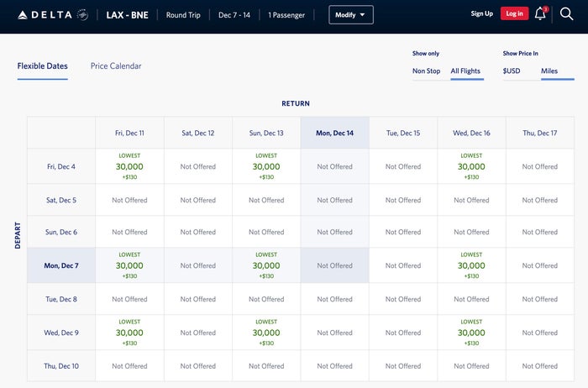Select Sun, Dec 13 return column header

point(266,133)
